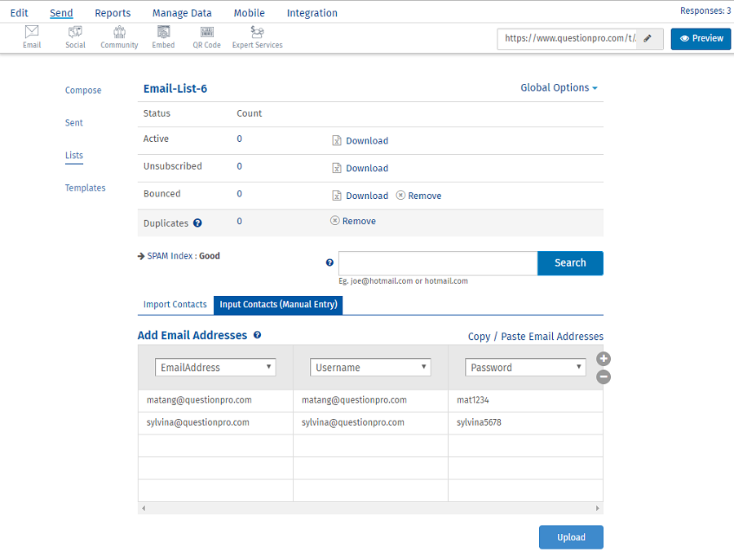Click the help icon next to search box
Screen dimensions: 734x560
[329, 262]
